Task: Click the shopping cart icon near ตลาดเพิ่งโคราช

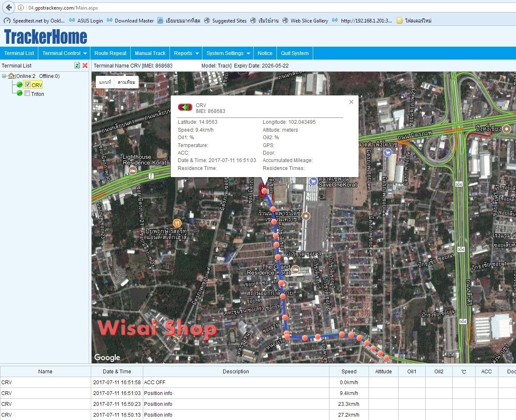Action: click(x=388, y=152)
